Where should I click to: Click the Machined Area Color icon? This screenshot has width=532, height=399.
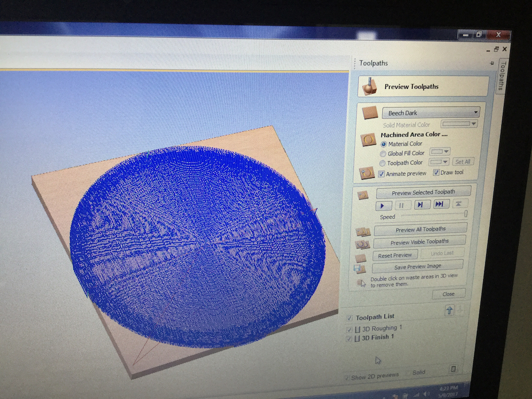pyautogui.click(x=368, y=140)
